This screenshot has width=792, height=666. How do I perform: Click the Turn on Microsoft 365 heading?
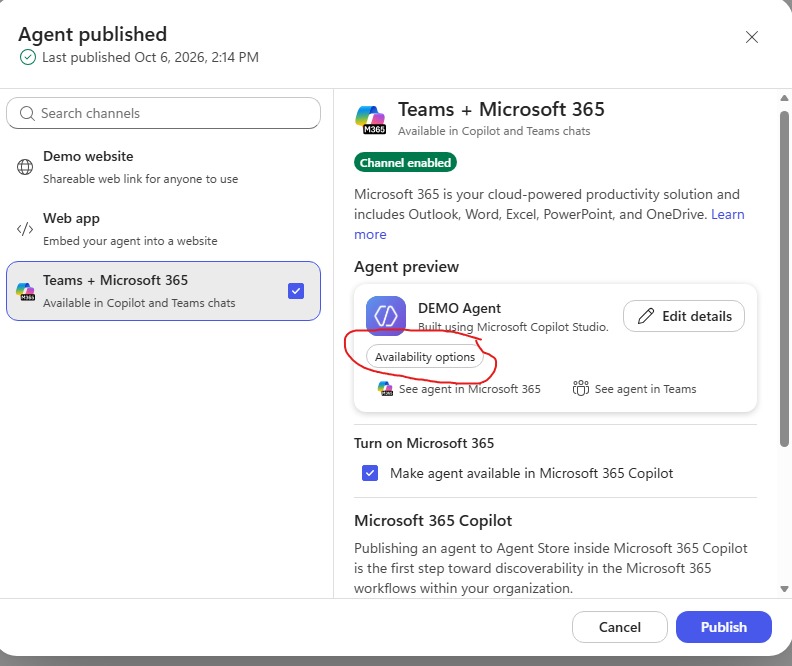(x=424, y=443)
